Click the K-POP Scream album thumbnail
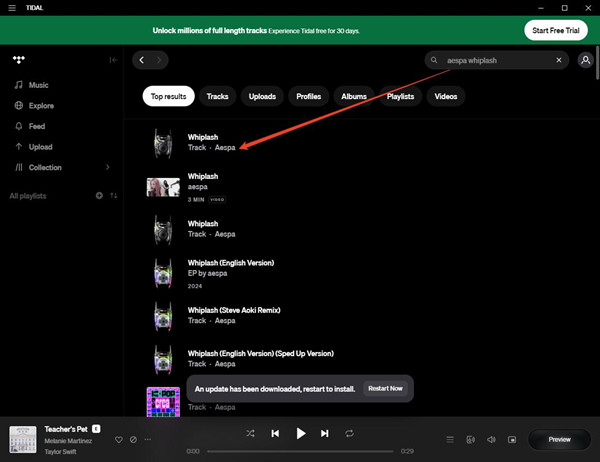 (x=163, y=402)
